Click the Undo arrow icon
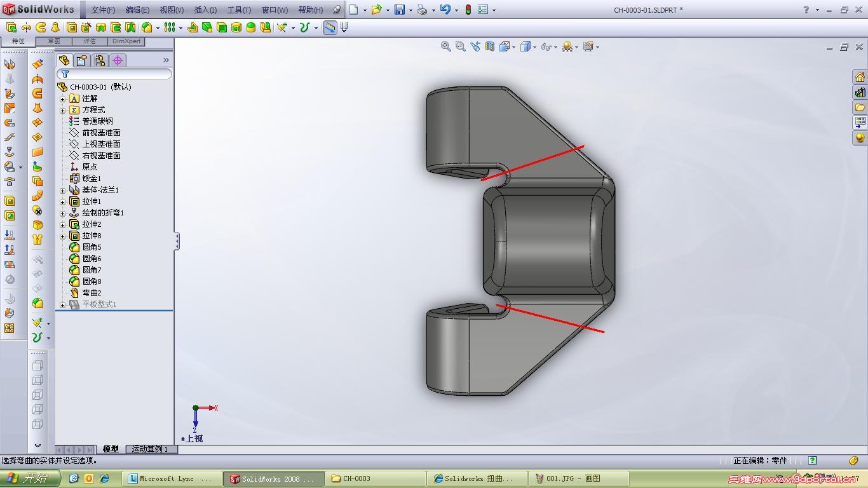The height and width of the screenshot is (488, 868). (x=445, y=10)
